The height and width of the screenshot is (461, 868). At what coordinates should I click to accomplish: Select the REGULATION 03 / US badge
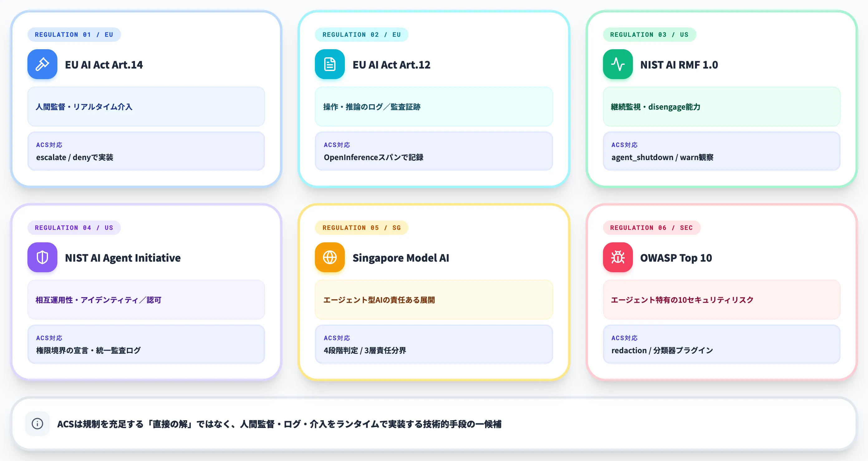click(x=649, y=35)
